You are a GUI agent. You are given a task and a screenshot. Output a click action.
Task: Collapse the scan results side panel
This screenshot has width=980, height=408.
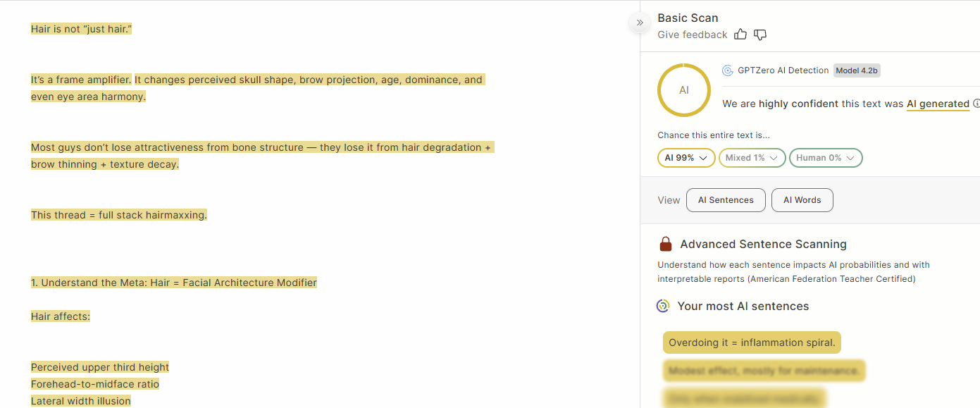640,23
